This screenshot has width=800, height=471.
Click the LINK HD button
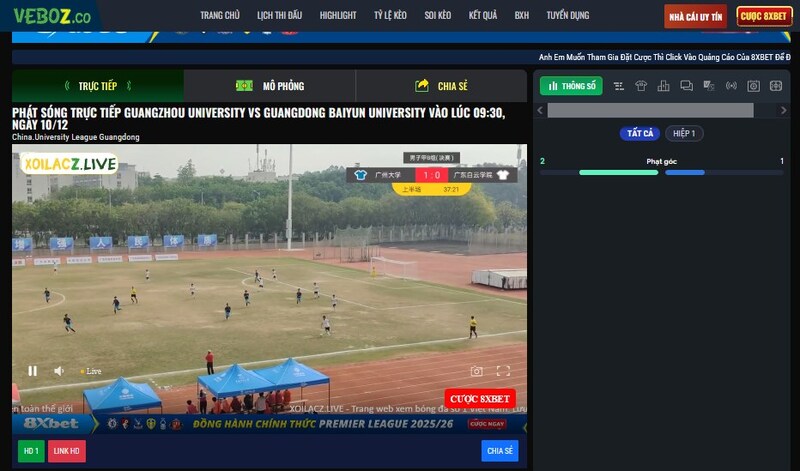coord(67,451)
